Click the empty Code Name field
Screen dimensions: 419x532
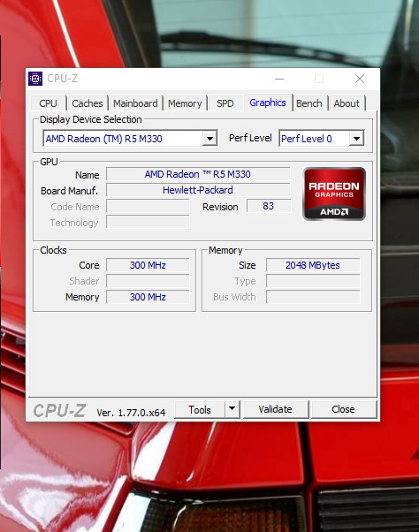(x=148, y=206)
